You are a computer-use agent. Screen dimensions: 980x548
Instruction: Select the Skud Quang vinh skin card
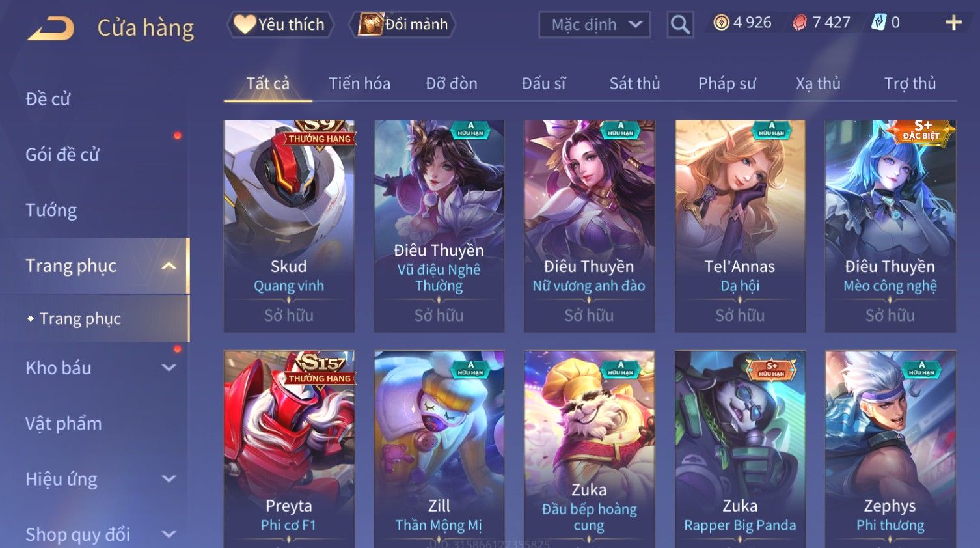[x=289, y=226]
